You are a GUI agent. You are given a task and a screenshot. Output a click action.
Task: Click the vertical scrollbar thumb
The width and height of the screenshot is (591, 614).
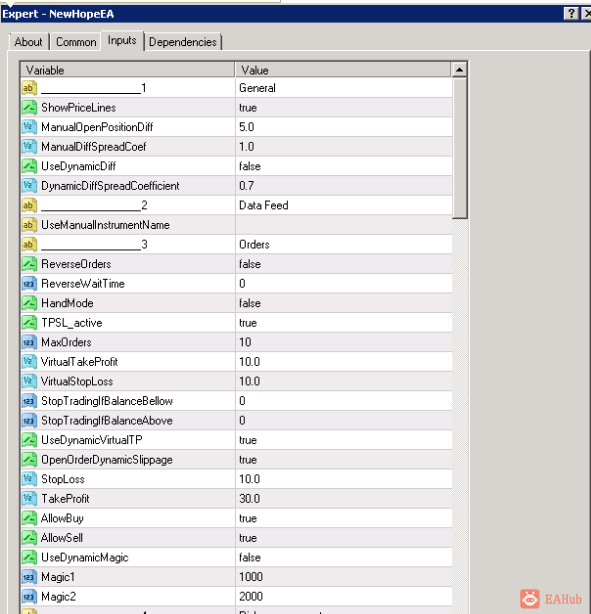(459, 148)
